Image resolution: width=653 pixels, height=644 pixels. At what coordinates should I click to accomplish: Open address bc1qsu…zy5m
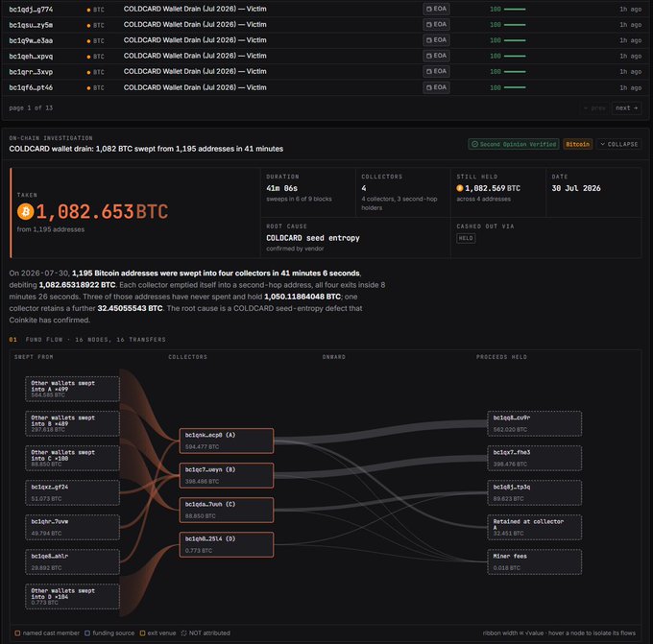tap(31, 25)
